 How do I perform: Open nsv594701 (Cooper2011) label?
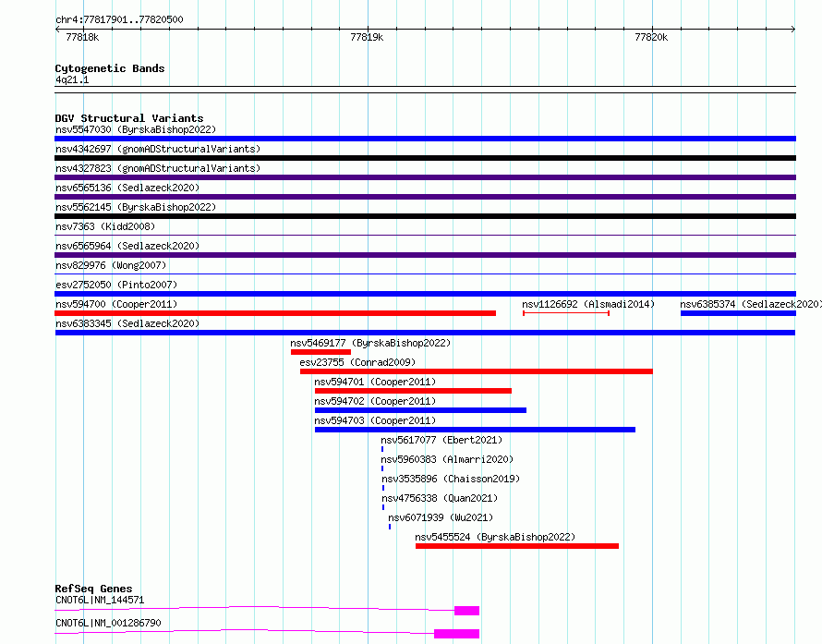(375, 382)
